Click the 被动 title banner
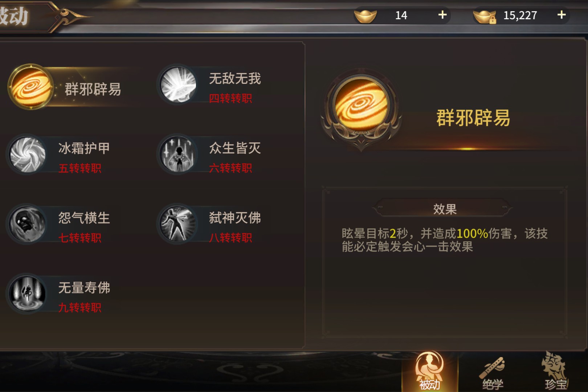Screen dimensions: 588x392 tap(14, 16)
